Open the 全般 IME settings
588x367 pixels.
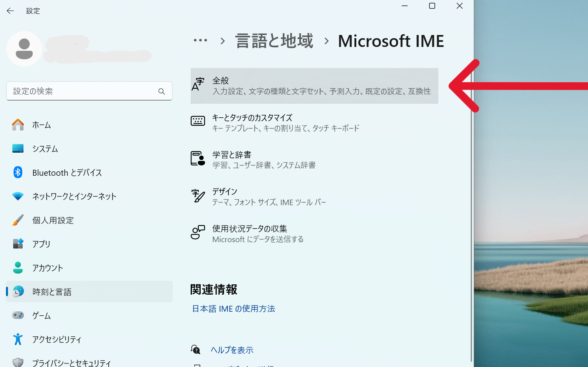[x=315, y=86]
